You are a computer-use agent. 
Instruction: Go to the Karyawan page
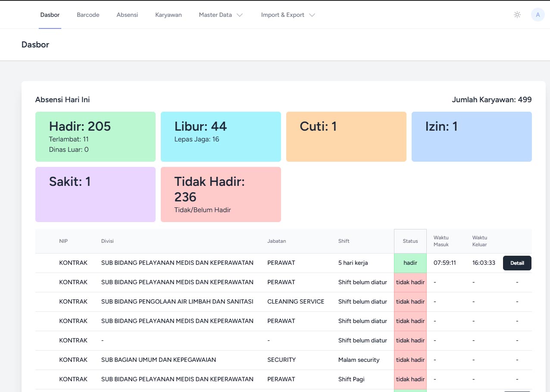[168, 15]
